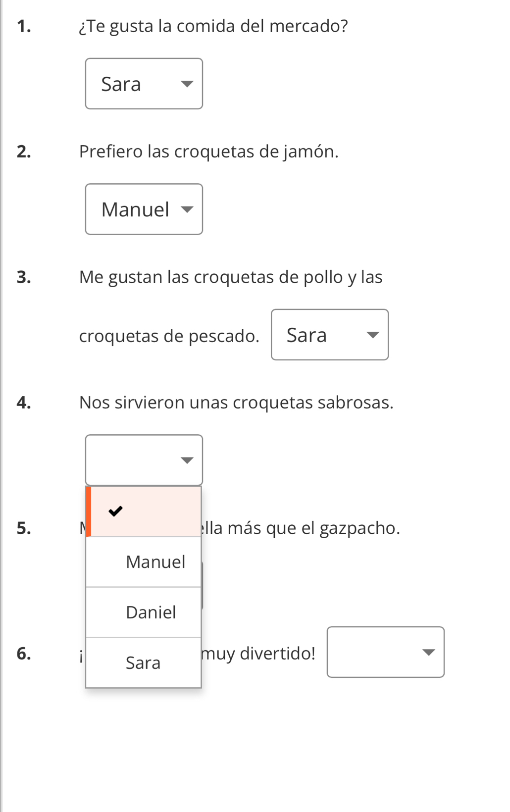Open the Sara dropdown beside croquetas de pescado
Screen dimensions: 510x812
pyautogui.click(x=330, y=335)
